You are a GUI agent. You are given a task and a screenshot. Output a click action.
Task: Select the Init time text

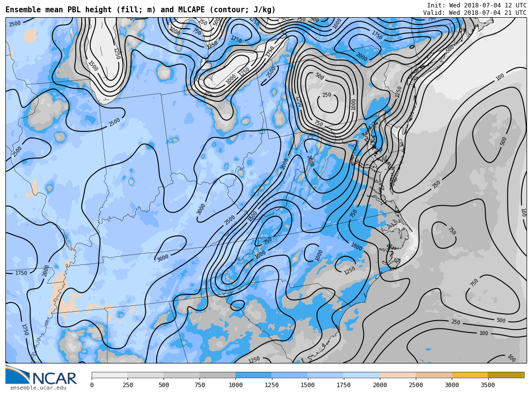[x=476, y=5]
